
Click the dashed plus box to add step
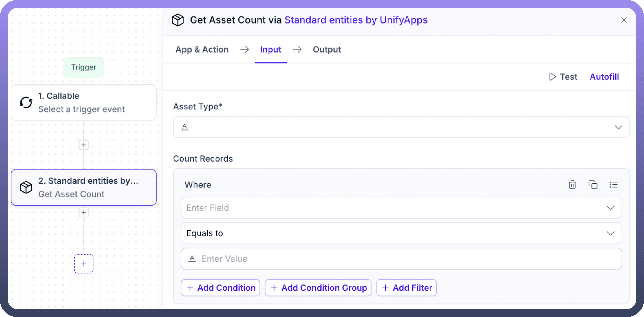click(84, 264)
